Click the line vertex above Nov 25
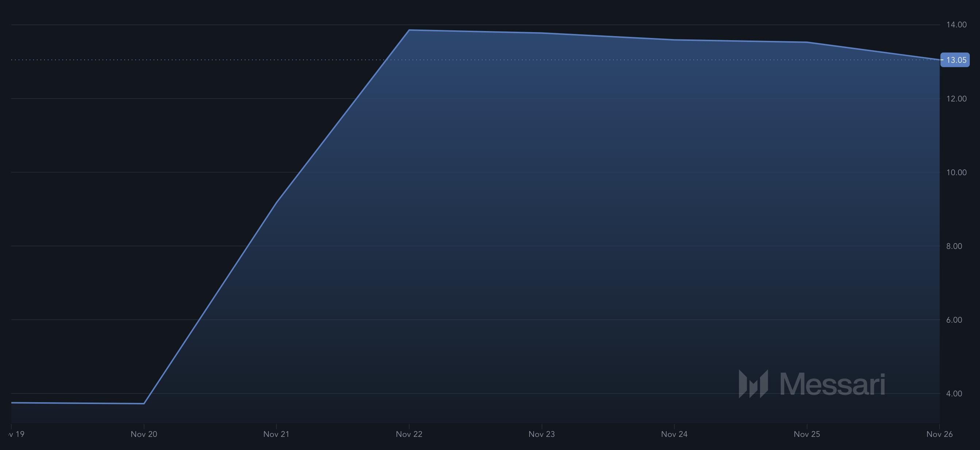Viewport: 980px width, 450px height. pos(807,42)
